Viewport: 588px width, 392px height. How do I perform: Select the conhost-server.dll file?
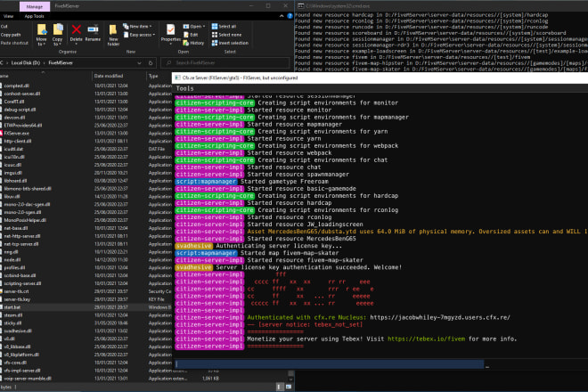click(x=21, y=94)
